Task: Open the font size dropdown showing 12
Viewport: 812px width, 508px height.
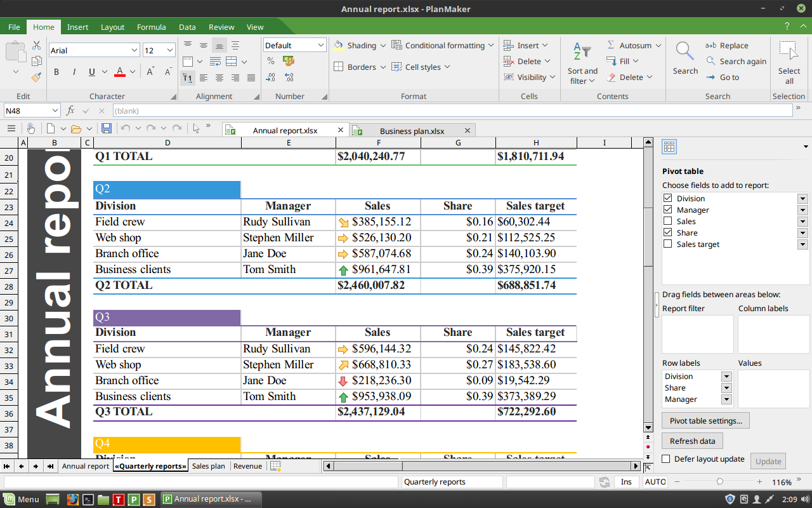Action: point(170,50)
